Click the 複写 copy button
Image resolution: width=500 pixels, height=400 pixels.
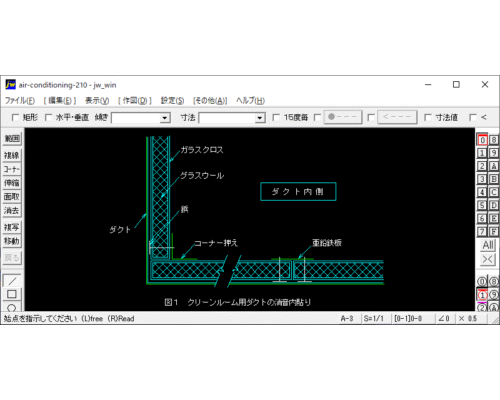point(12,227)
